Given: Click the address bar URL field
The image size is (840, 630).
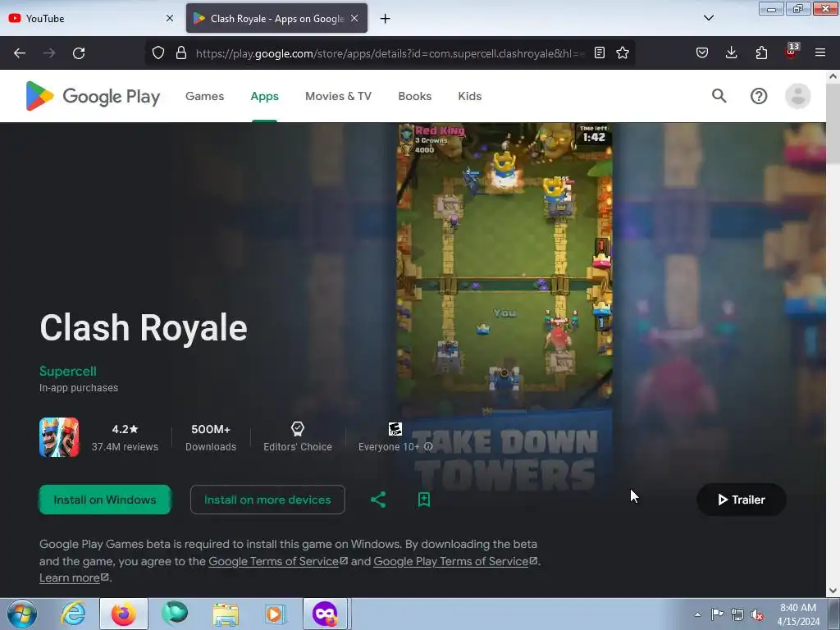Looking at the screenshot, I should (x=390, y=53).
